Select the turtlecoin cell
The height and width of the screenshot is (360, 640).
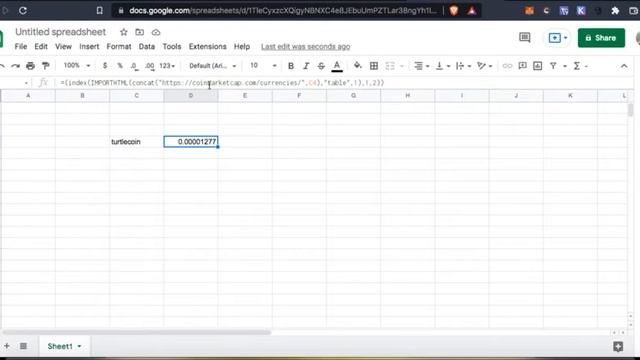click(x=136, y=142)
